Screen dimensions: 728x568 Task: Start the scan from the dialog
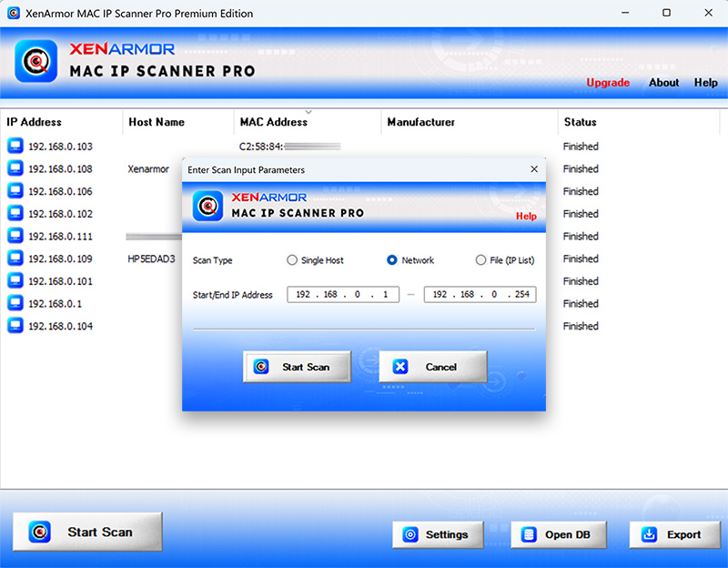[297, 367]
